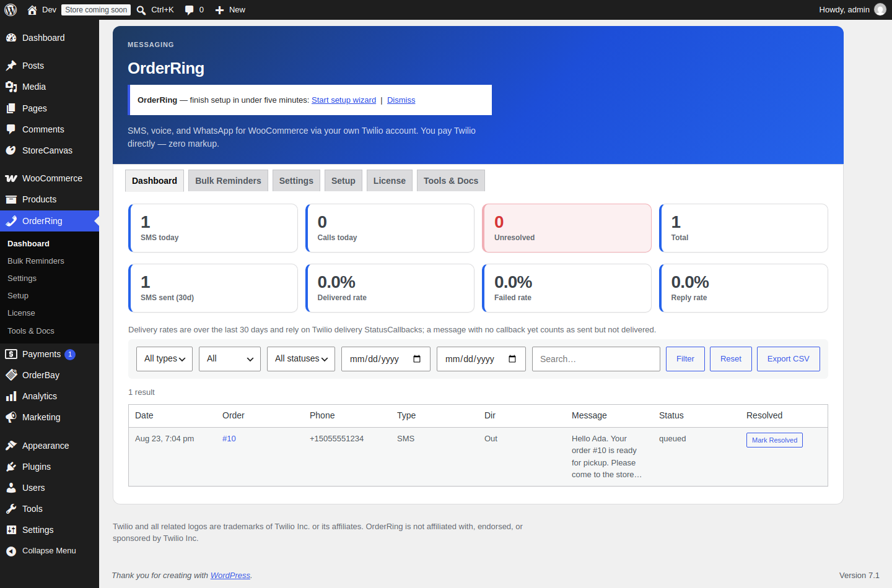Click the Pages icon in sidebar
Image resolution: width=892 pixels, height=588 pixels.
pyautogui.click(x=11, y=108)
